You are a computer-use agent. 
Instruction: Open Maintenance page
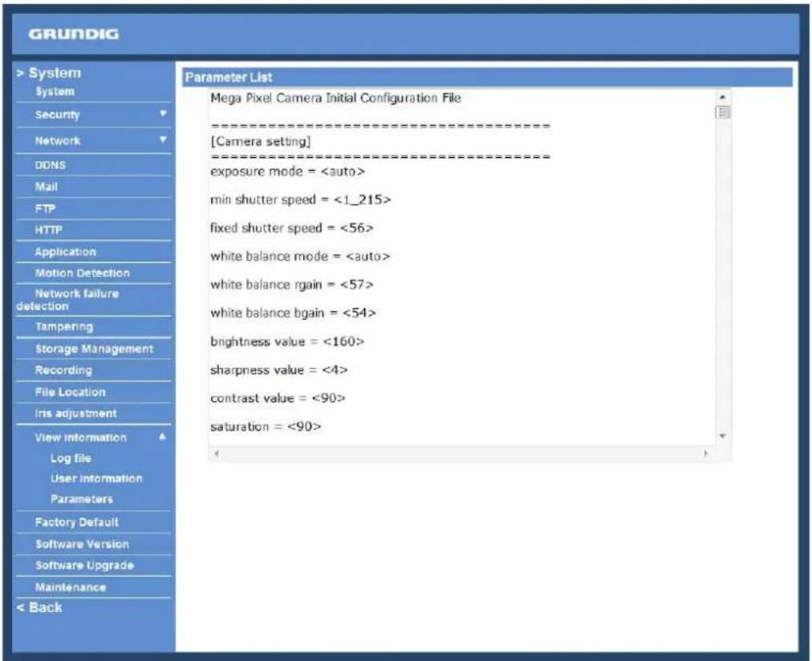click(71, 587)
